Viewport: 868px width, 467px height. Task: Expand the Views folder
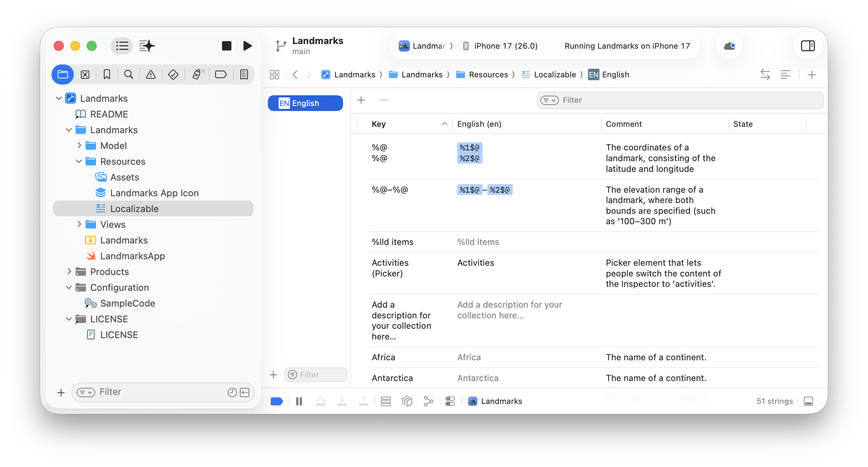point(79,224)
